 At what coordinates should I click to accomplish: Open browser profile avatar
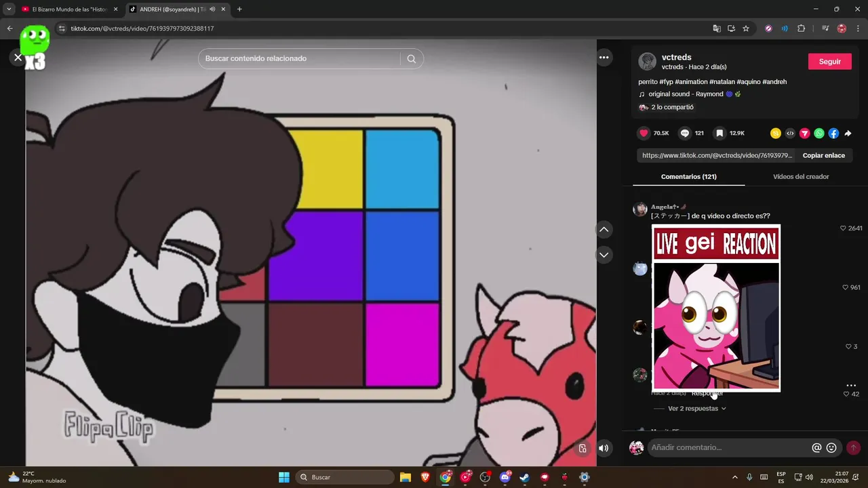coord(842,28)
